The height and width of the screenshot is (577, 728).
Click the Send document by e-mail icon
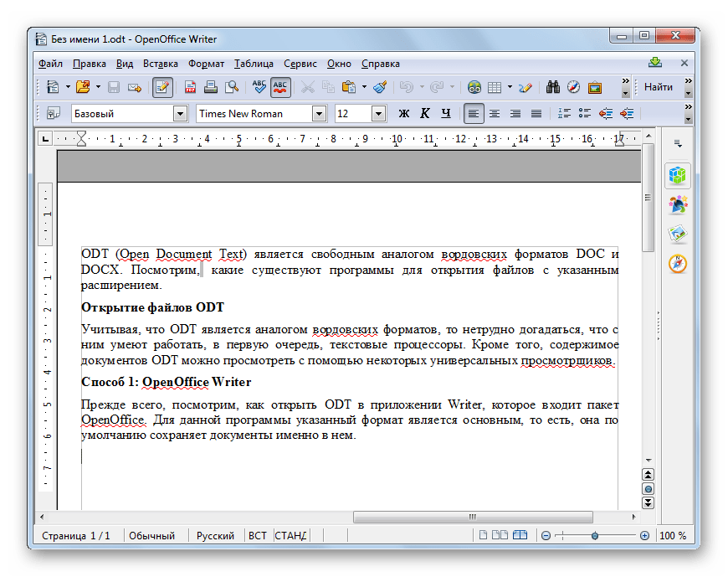pos(135,87)
